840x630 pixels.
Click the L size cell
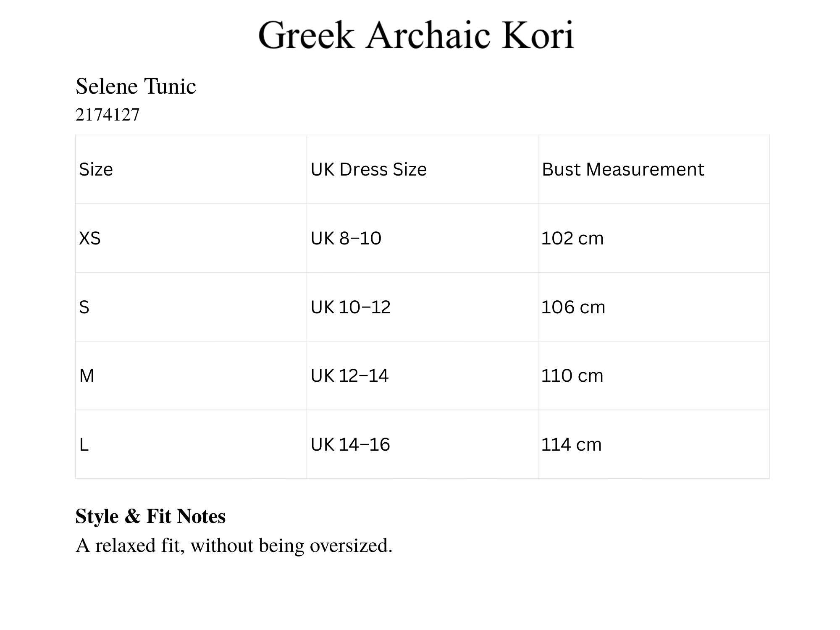tap(84, 445)
